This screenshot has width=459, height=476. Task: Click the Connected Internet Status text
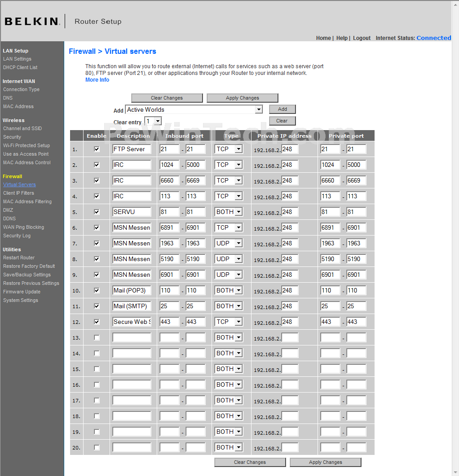434,38
